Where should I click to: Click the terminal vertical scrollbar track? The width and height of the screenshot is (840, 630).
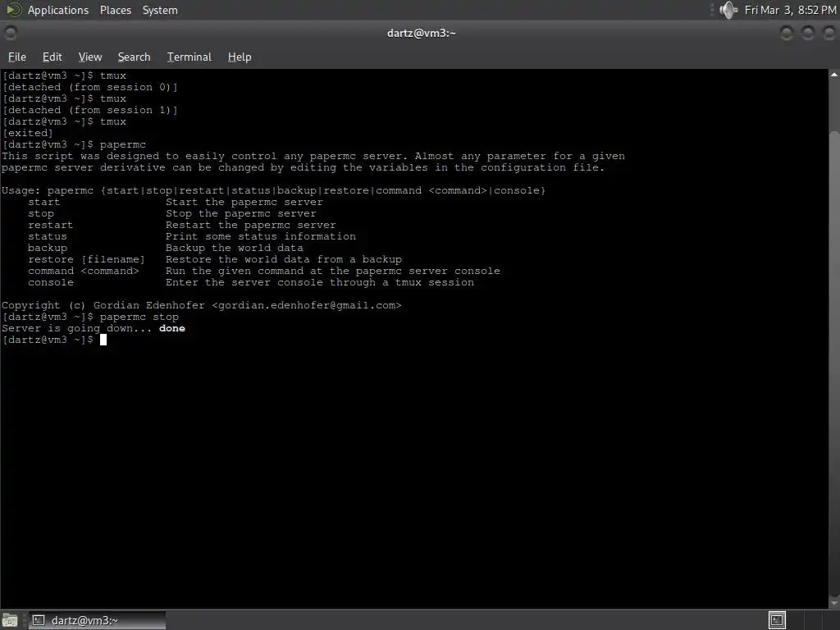834,339
